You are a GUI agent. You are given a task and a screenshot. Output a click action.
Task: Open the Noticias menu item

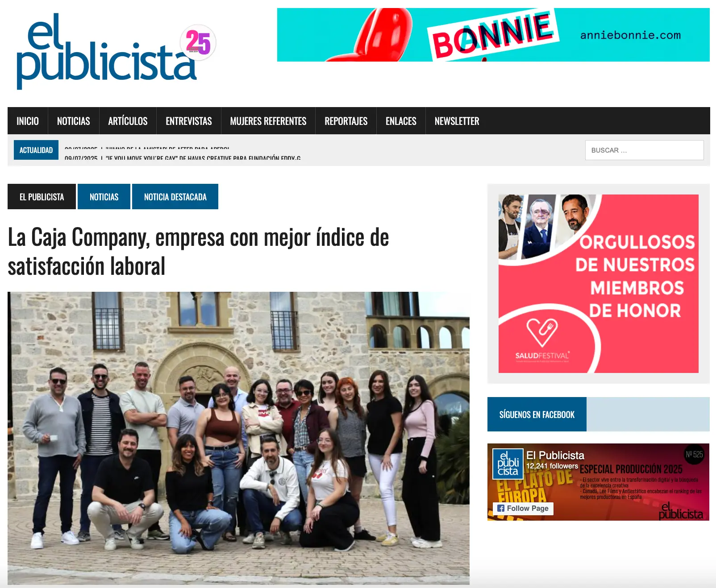(74, 121)
